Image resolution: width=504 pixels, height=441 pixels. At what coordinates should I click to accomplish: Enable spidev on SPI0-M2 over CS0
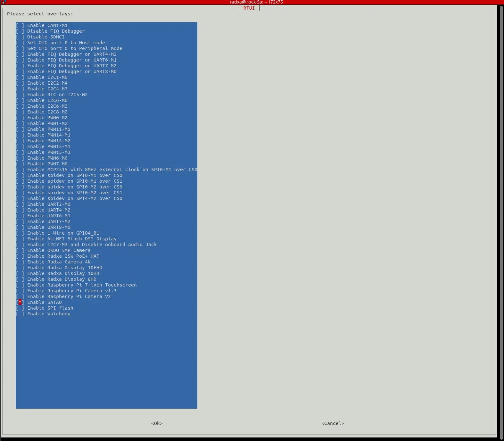pyautogui.click(x=20, y=187)
